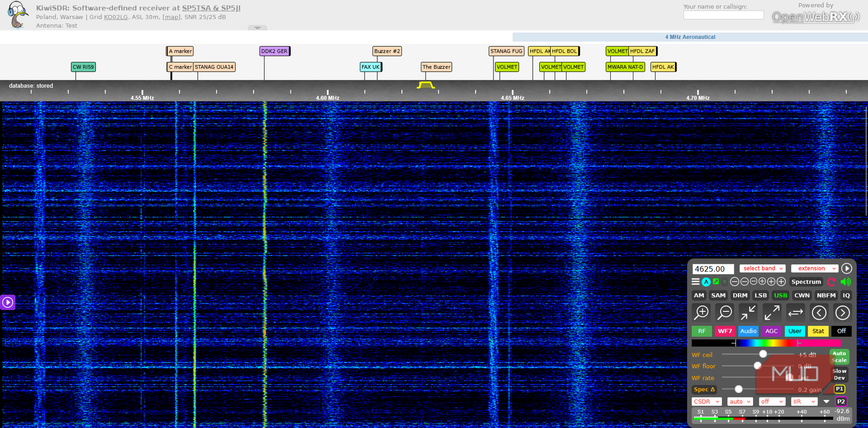Select NBFM mode
Image resolution: width=868 pixels, height=428 pixels.
(826, 295)
